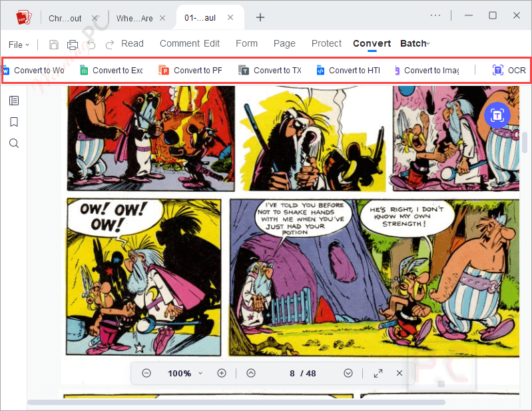
Task: Undo the last action
Action: pos(91,45)
